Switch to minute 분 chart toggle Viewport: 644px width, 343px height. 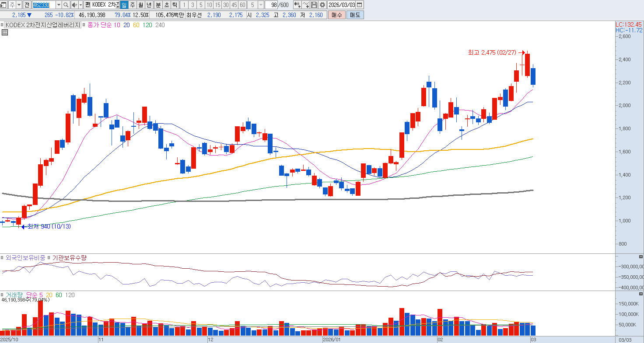point(158,5)
